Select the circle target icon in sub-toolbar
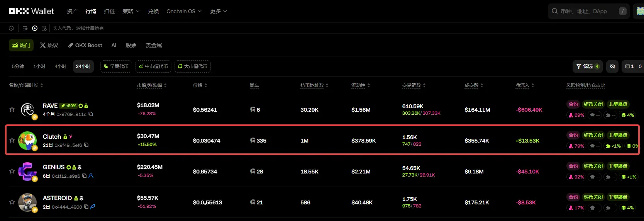The width and height of the screenshot is (644, 221). (35, 28)
